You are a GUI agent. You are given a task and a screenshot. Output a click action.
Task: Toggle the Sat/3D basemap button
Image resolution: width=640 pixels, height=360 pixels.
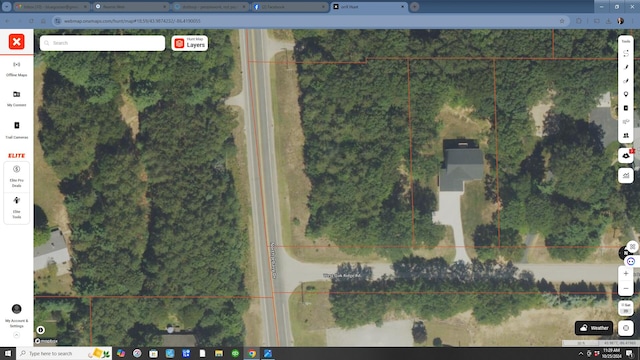coord(626,308)
